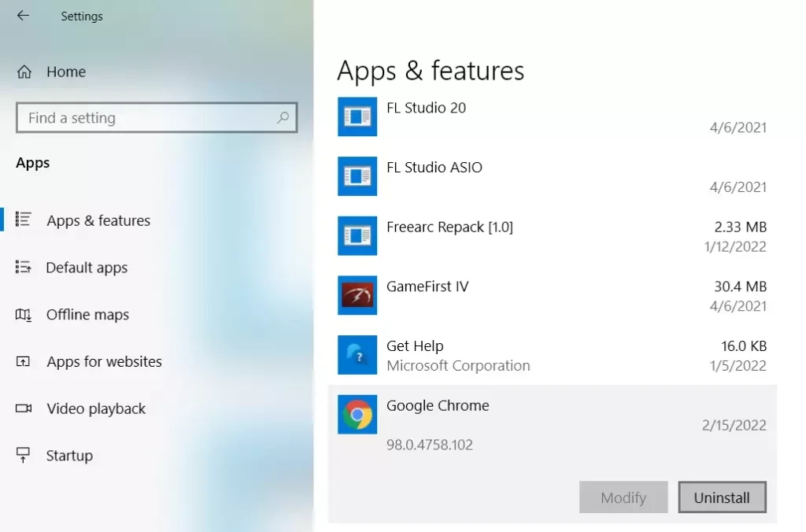Click the Apps for websites icon
This screenshot has width=806, height=532.
pyautogui.click(x=23, y=361)
